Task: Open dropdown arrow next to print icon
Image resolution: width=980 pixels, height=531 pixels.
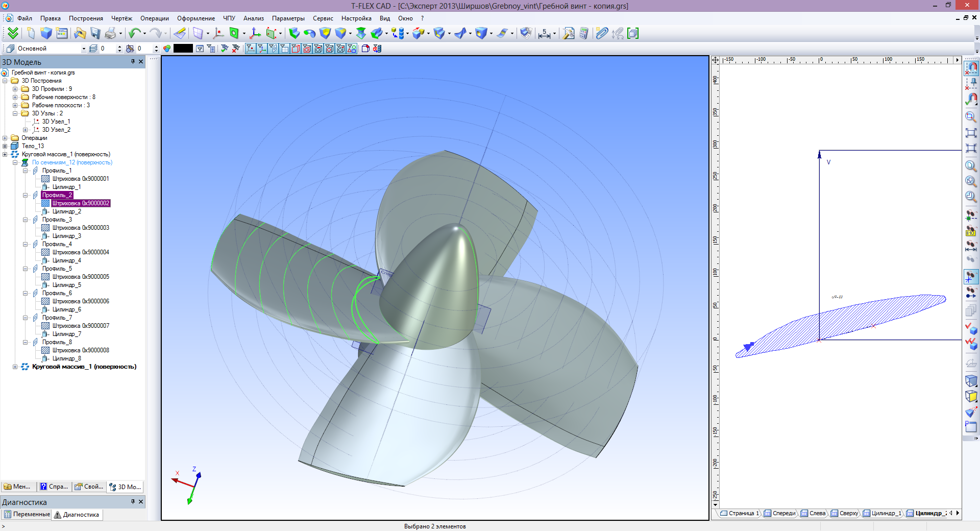Action: tap(121, 33)
